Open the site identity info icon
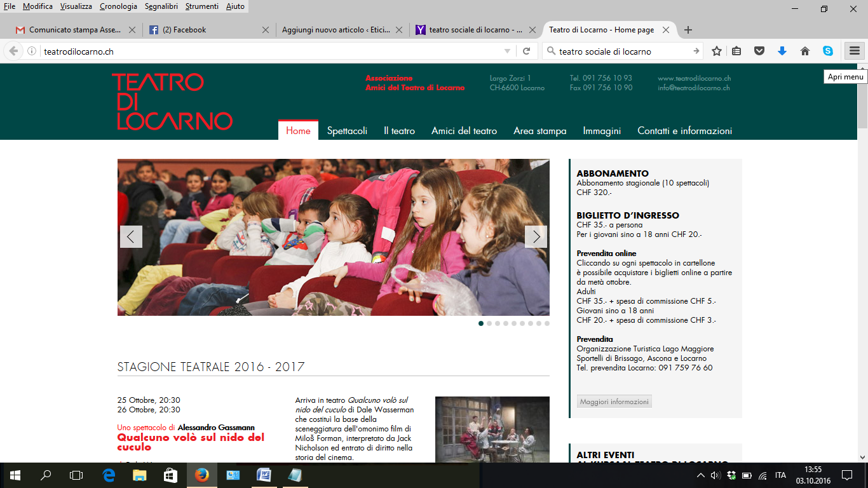868x488 pixels. coord(32,51)
